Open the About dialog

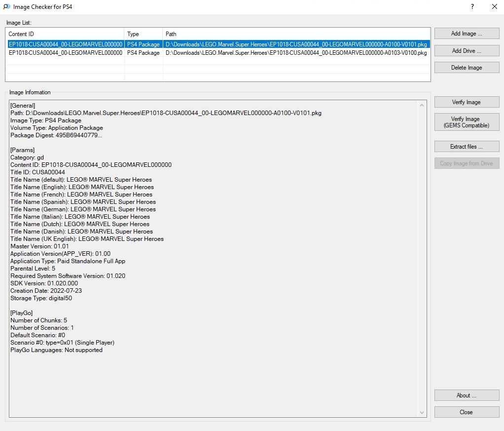[x=467, y=395]
